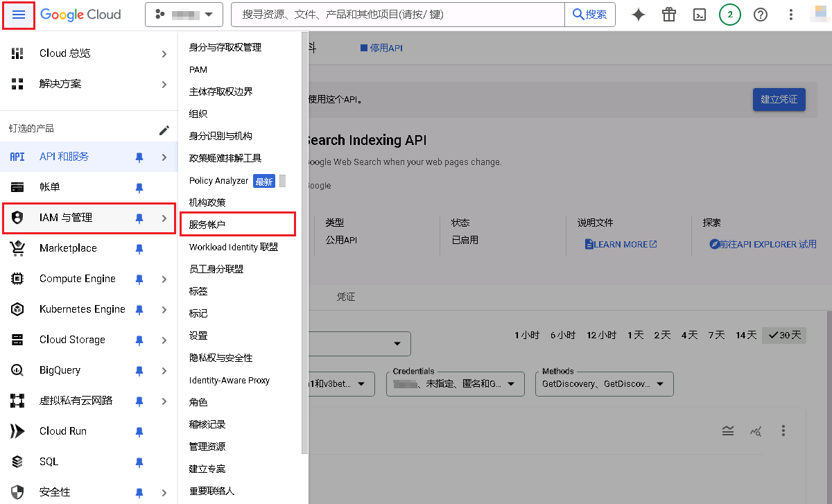Click the Cloud Storage icon
832x504 pixels.
[x=17, y=340]
